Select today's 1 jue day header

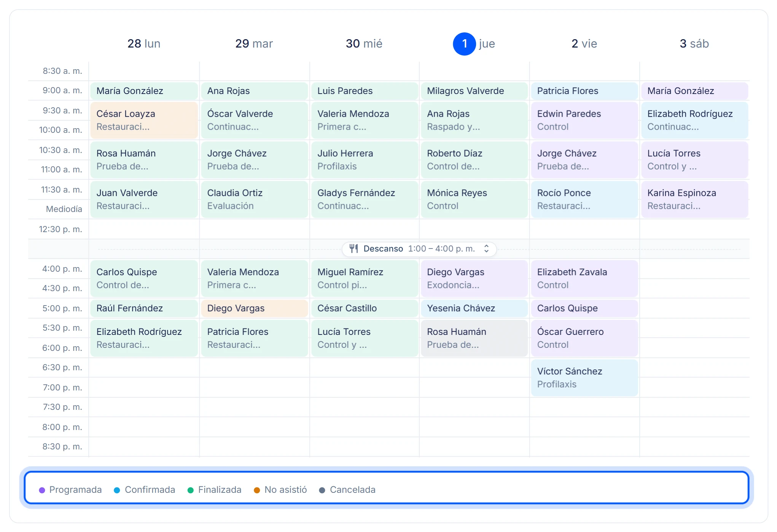(x=474, y=44)
